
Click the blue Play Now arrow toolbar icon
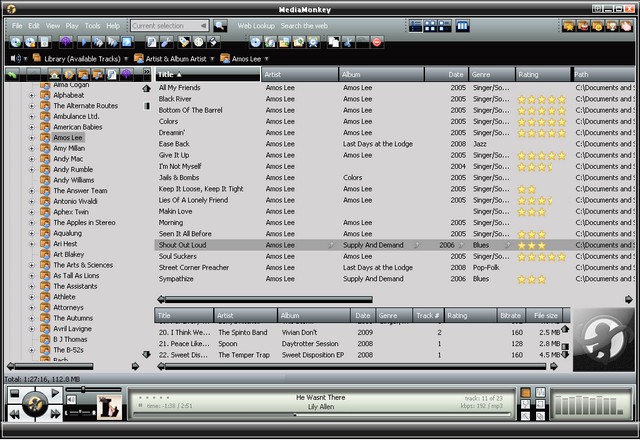[83, 42]
